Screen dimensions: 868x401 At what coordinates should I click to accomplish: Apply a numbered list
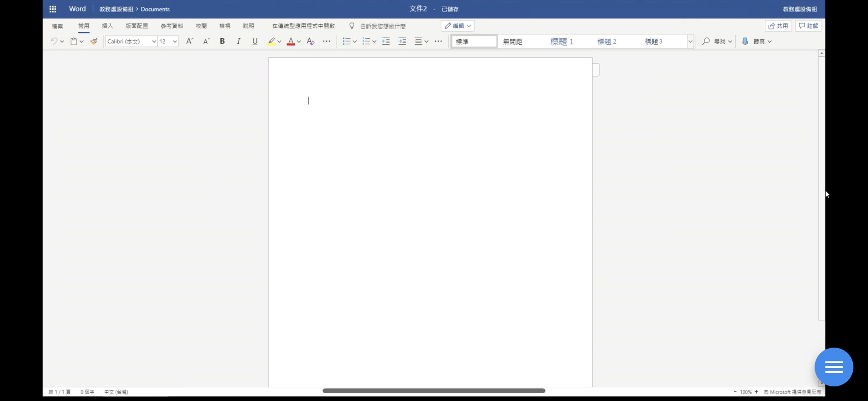click(x=366, y=41)
